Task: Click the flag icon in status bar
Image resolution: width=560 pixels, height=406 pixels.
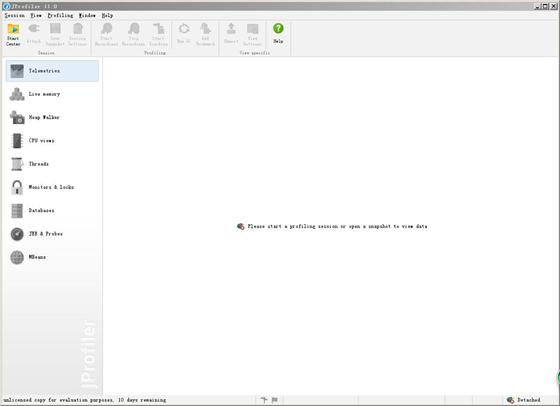Action: pyautogui.click(x=275, y=400)
